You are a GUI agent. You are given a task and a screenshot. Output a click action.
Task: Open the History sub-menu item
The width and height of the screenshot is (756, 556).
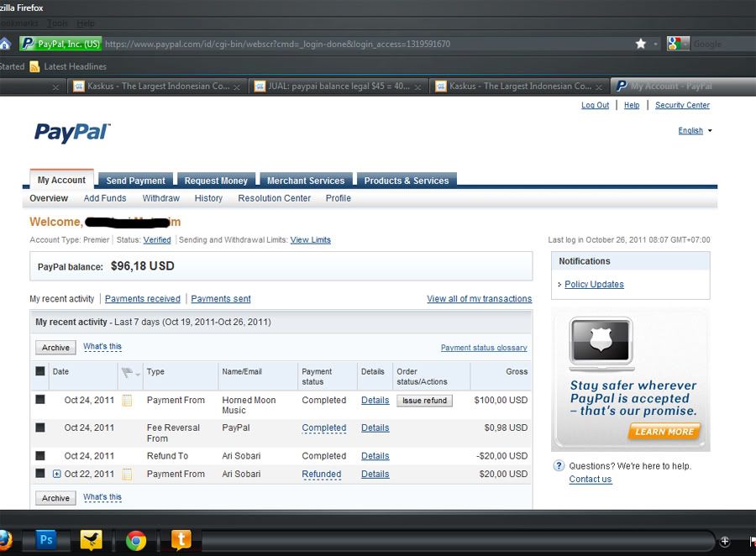pyautogui.click(x=208, y=198)
